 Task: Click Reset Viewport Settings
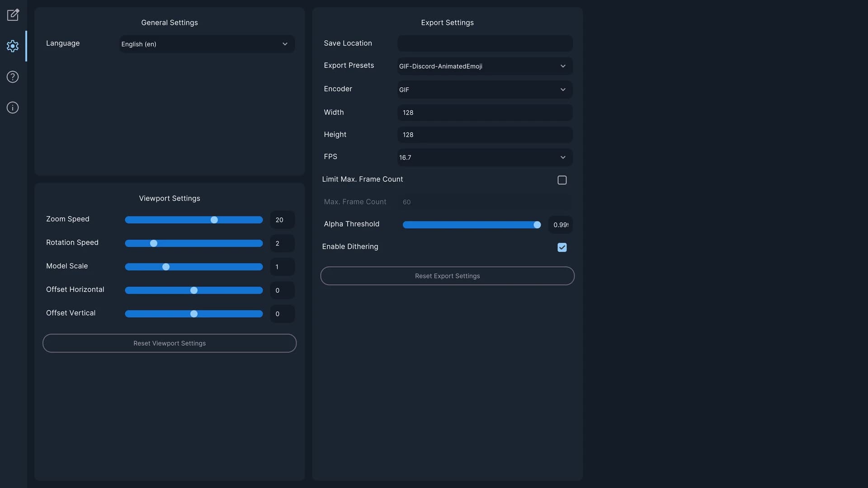[x=170, y=343]
